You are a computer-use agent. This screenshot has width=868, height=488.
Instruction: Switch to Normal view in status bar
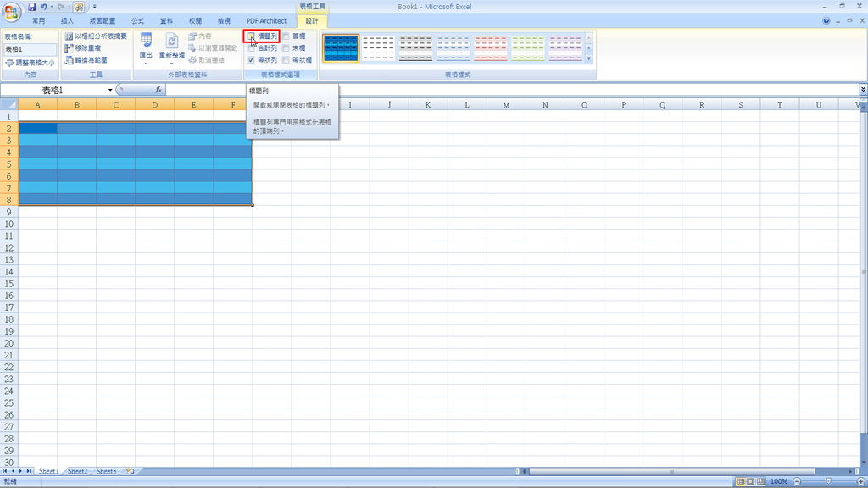click(740, 481)
